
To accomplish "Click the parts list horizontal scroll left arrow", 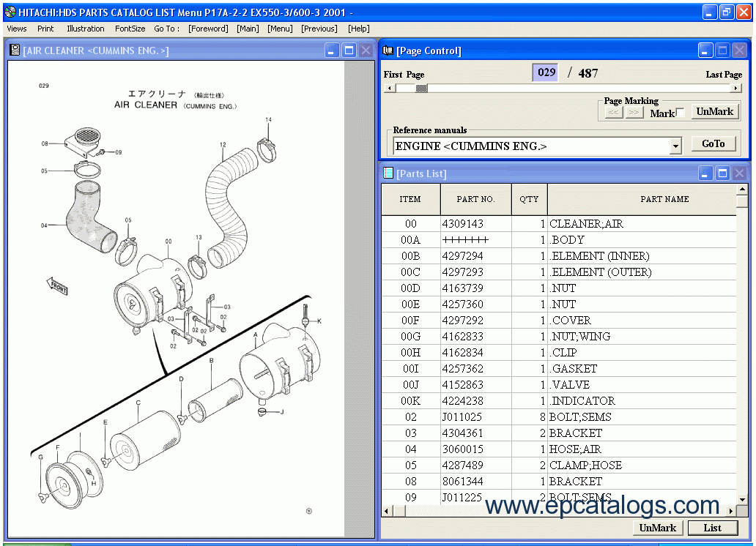I will point(387,511).
